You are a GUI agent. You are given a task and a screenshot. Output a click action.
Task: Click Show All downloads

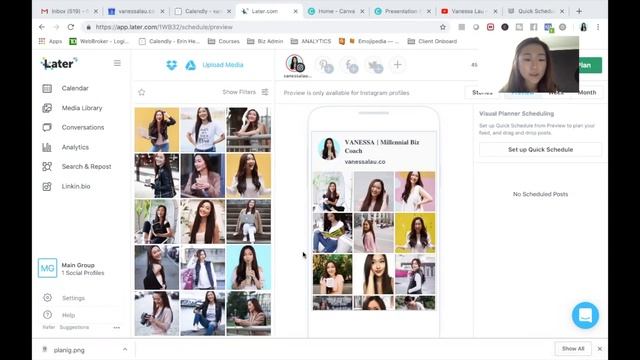click(573, 349)
